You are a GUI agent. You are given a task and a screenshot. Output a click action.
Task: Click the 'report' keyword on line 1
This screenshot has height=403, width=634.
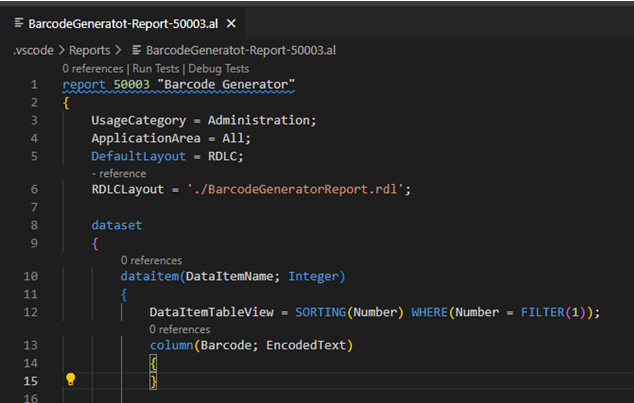point(84,84)
